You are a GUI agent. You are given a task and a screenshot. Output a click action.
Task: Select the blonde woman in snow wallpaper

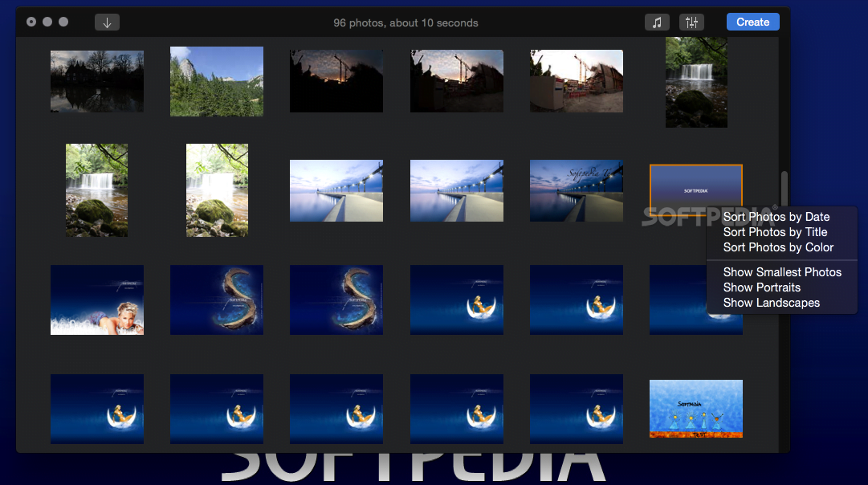[97, 300]
